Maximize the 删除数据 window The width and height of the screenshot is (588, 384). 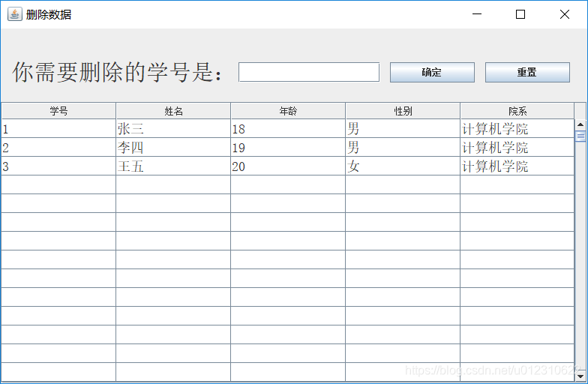[x=520, y=14]
